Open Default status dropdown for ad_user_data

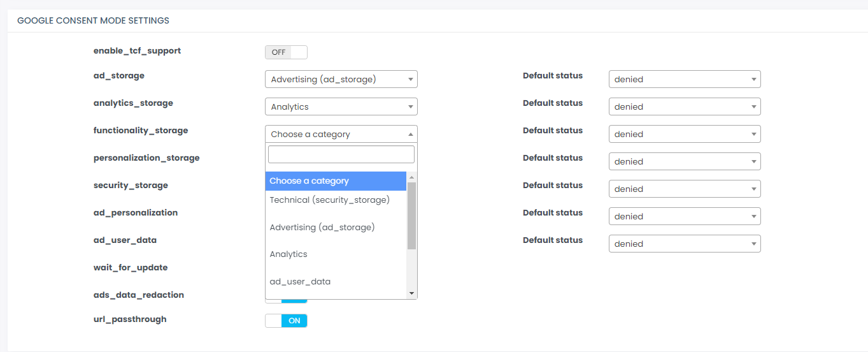(x=685, y=244)
